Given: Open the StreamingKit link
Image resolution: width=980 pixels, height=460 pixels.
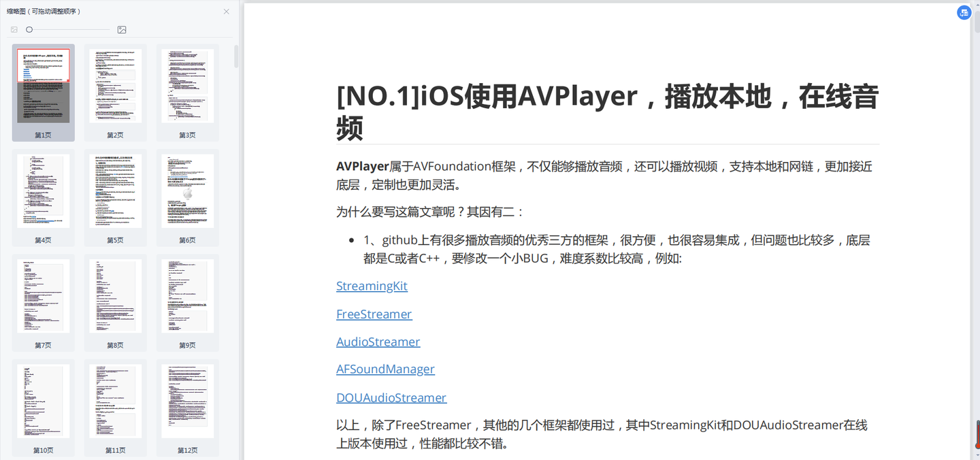Looking at the screenshot, I should pos(372,286).
